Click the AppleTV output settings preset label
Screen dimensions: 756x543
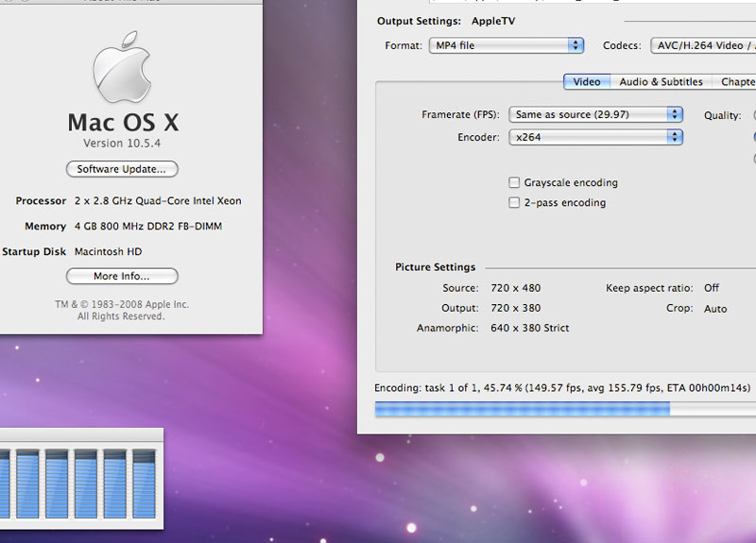[x=493, y=21]
